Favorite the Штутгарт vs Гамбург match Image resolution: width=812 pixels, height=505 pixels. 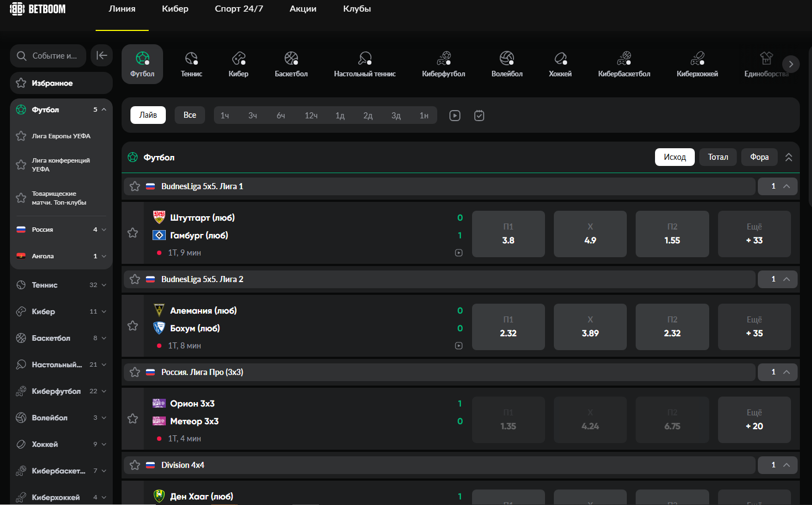pyautogui.click(x=133, y=233)
